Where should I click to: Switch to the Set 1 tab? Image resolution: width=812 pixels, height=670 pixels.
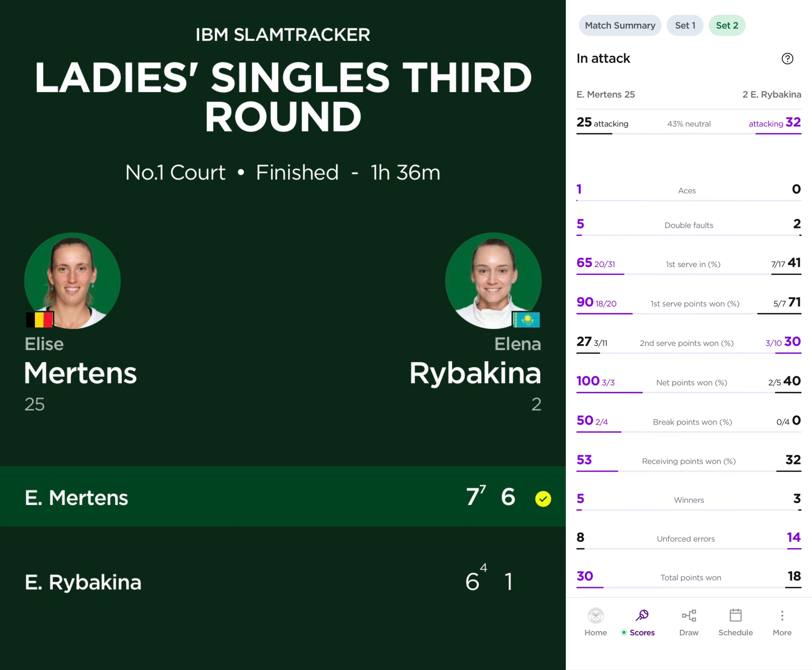(685, 25)
